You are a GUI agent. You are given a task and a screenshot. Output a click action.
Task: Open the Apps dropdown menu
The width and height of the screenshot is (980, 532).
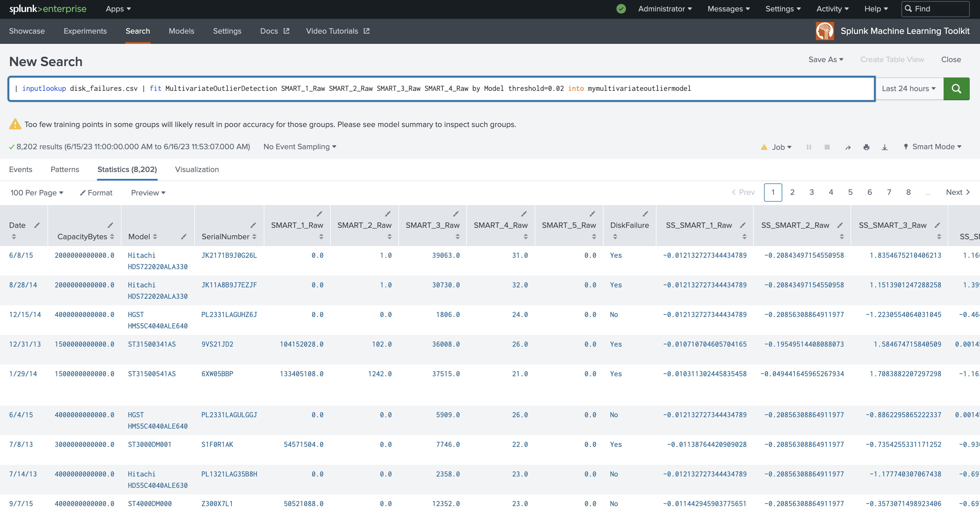118,9
